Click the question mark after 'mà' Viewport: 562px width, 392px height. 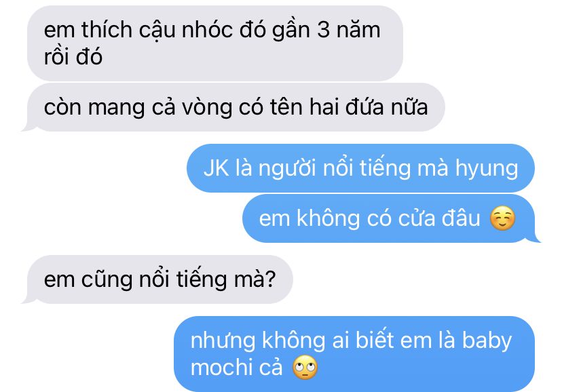[x=271, y=279]
